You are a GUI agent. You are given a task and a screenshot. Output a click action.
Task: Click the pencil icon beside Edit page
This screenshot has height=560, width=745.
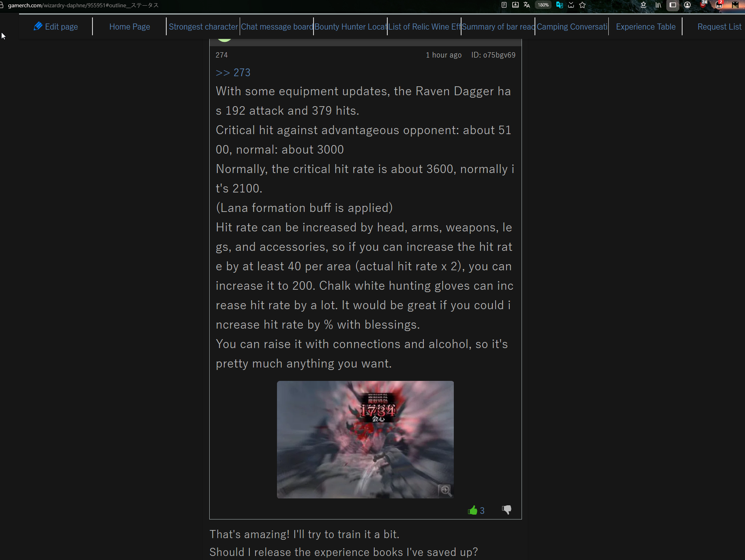(38, 26)
